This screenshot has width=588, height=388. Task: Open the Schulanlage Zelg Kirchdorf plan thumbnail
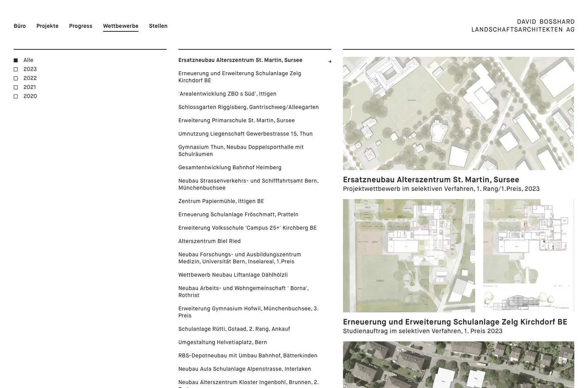(x=458, y=256)
